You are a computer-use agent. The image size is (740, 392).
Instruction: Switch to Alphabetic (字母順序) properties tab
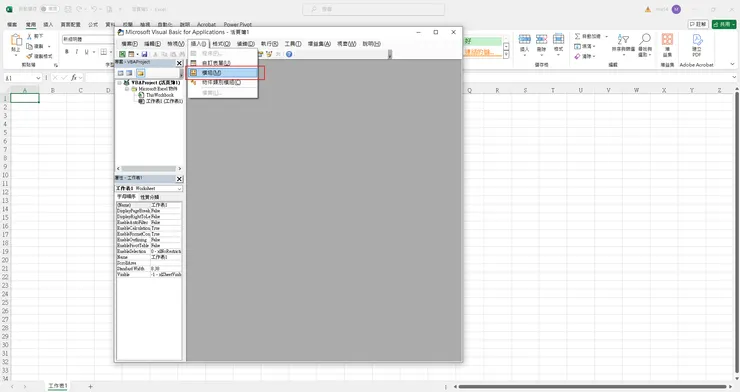tap(126, 197)
